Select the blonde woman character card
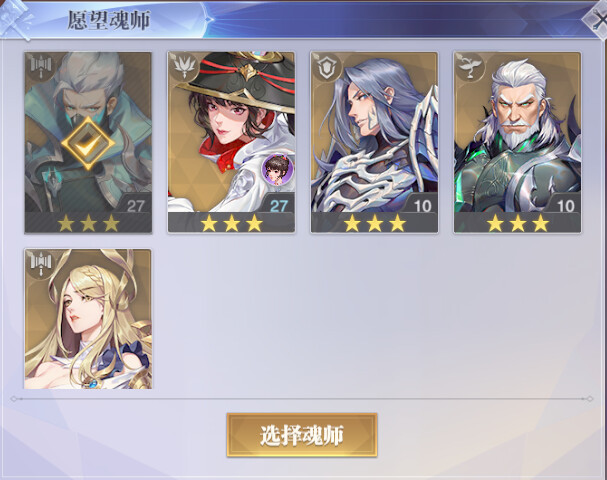The image size is (607, 480). tap(88, 319)
